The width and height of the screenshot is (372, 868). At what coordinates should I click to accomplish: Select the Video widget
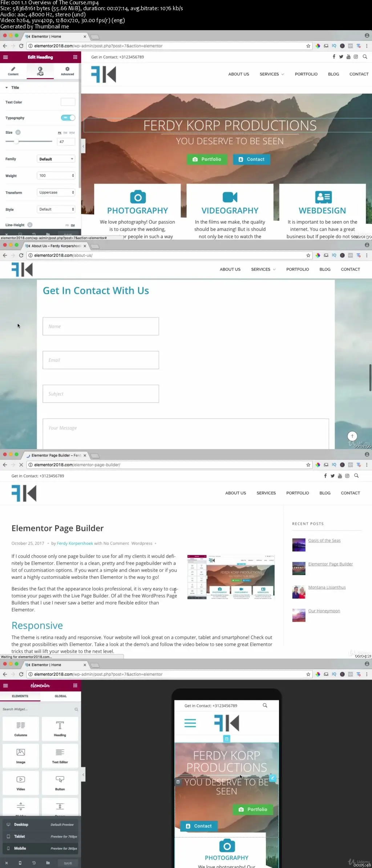21,783
